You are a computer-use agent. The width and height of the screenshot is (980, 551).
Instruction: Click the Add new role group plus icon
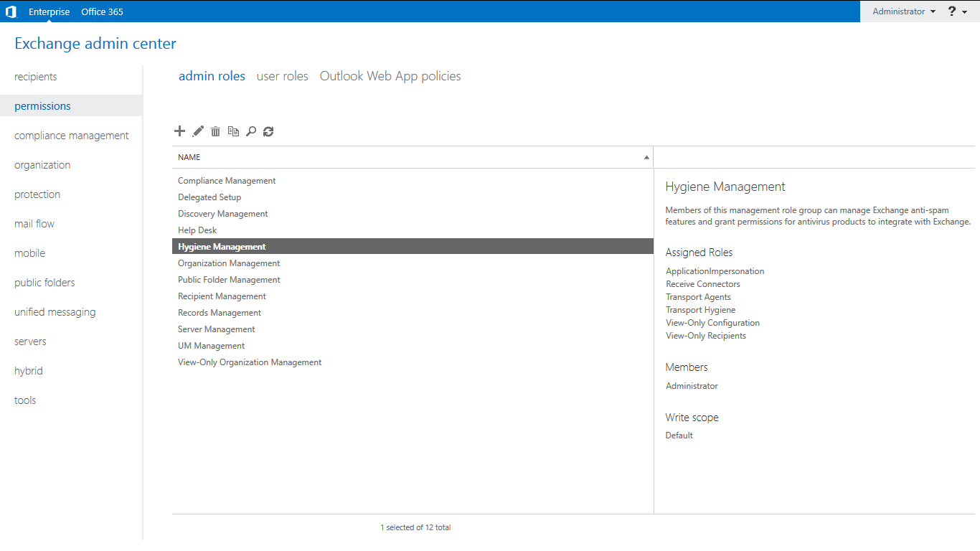(x=179, y=131)
